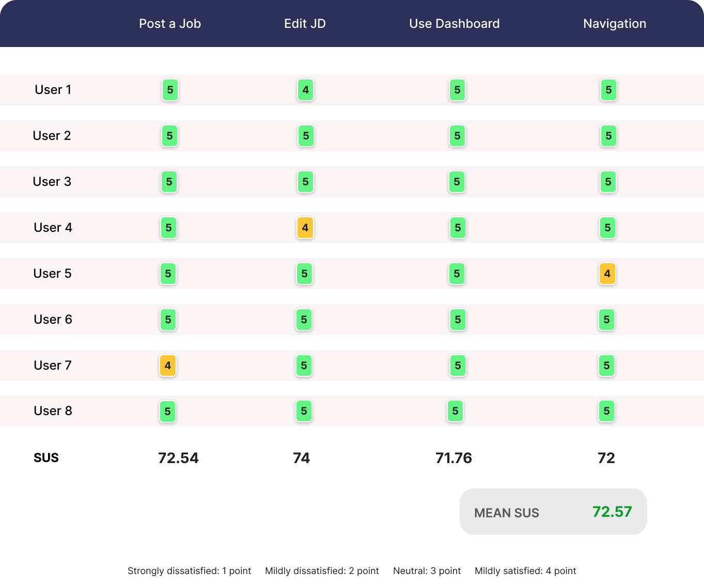Click User 5's Edit JD score badge
The width and height of the screenshot is (704, 588).
(x=304, y=274)
